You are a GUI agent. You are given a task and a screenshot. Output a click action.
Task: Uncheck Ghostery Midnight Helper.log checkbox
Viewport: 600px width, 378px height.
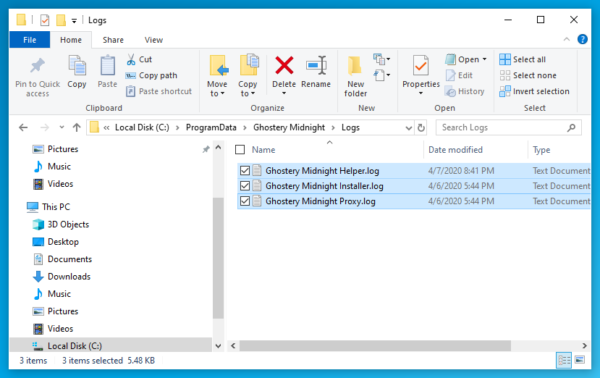click(x=245, y=171)
